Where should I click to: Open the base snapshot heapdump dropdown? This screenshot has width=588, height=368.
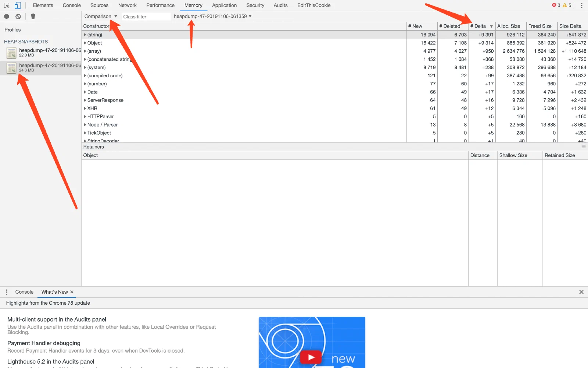click(x=213, y=16)
